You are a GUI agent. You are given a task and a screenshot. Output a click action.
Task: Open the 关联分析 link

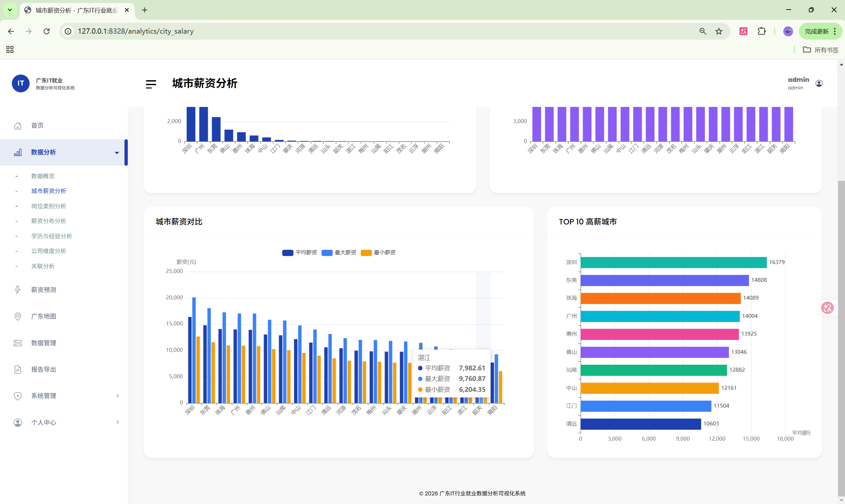(43, 266)
